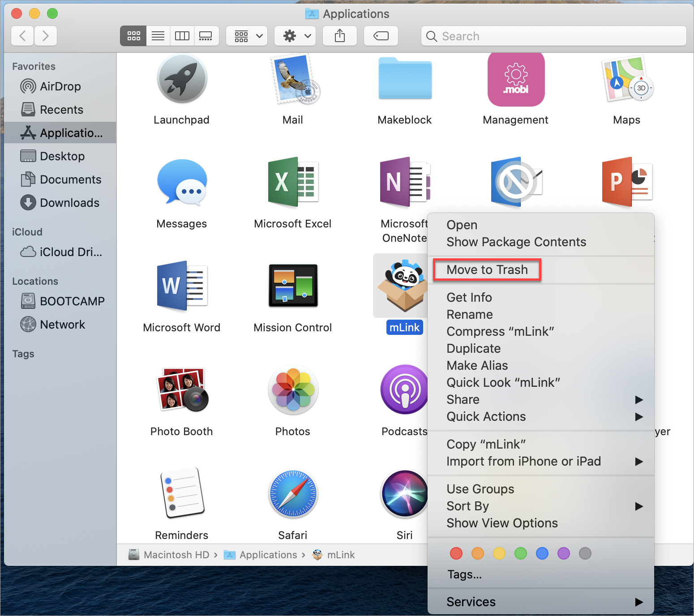The height and width of the screenshot is (616, 694).
Task: Open Network in the sidebar
Action: point(60,324)
